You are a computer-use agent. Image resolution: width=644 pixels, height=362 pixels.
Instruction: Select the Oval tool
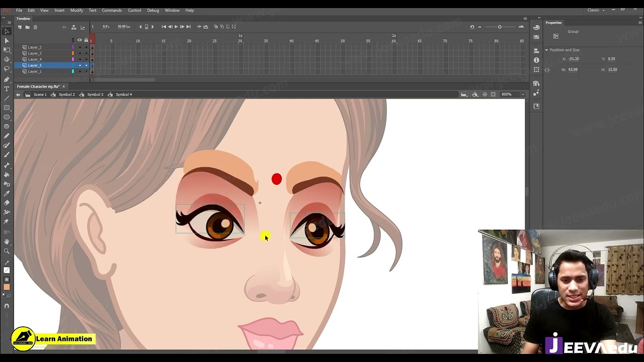[7, 117]
